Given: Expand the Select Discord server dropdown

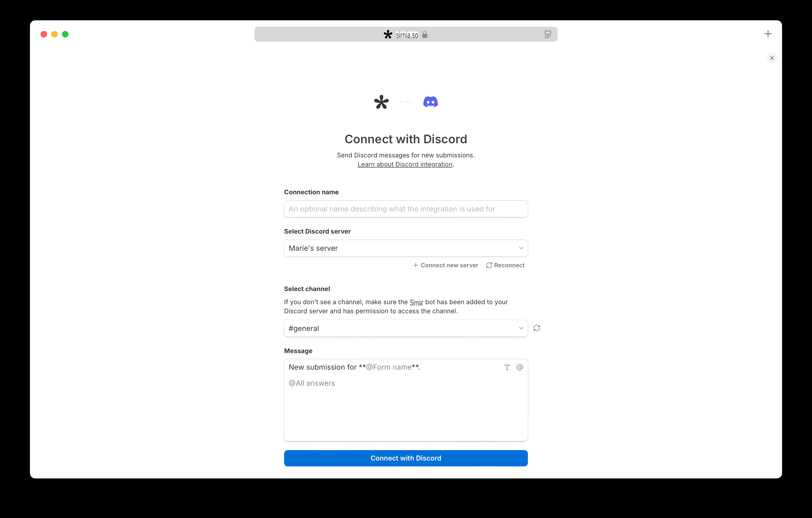Looking at the screenshot, I should click(406, 248).
